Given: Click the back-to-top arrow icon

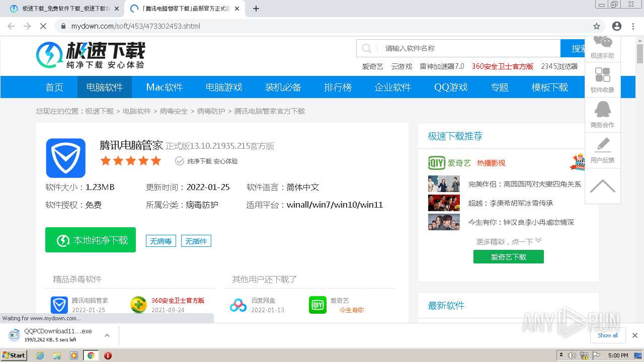Looking at the screenshot, I should [602, 187].
